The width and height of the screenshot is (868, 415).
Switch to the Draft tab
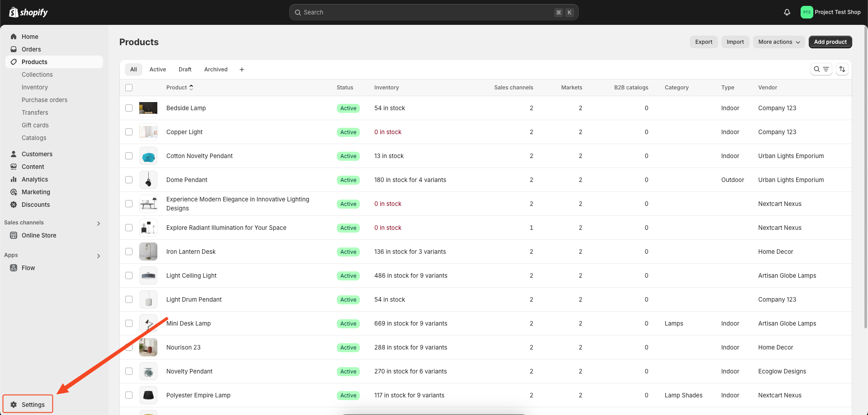click(185, 69)
